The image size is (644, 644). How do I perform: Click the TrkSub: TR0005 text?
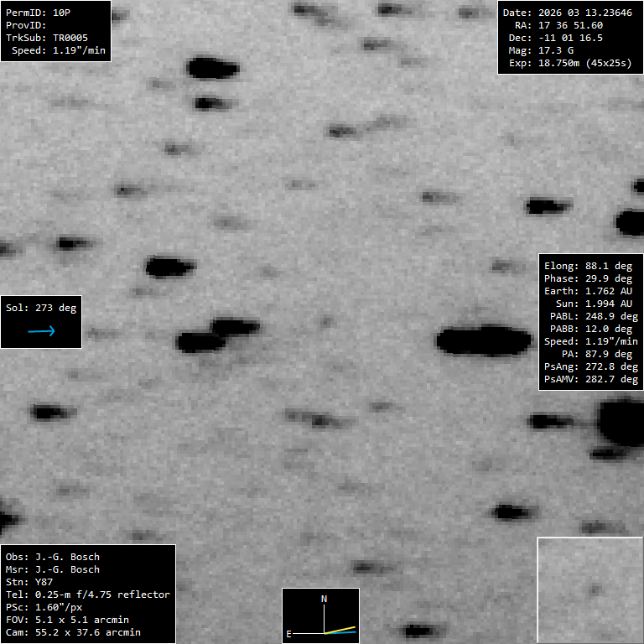pos(47,39)
